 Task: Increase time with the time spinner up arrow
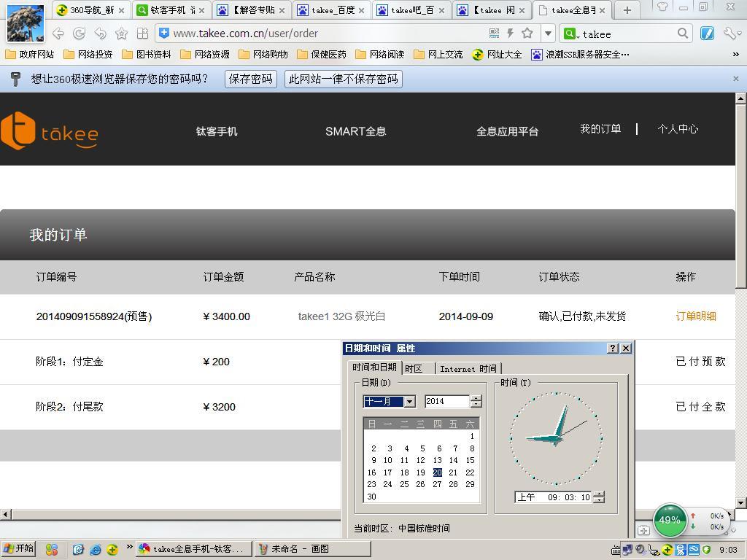[599, 494]
